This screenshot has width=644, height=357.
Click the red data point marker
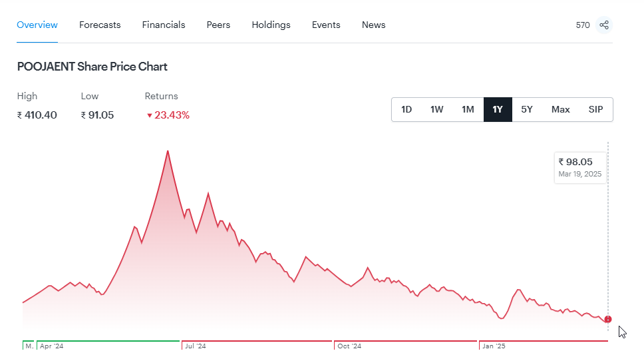[608, 319]
